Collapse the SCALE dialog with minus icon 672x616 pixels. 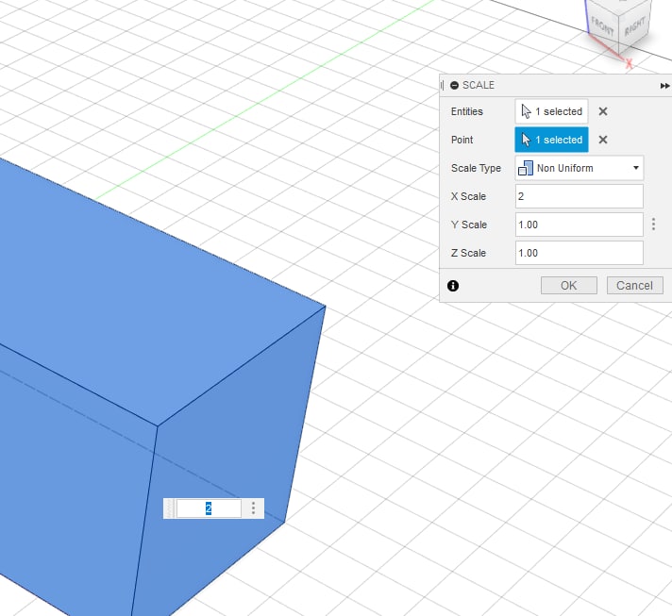pyautogui.click(x=454, y=85)
